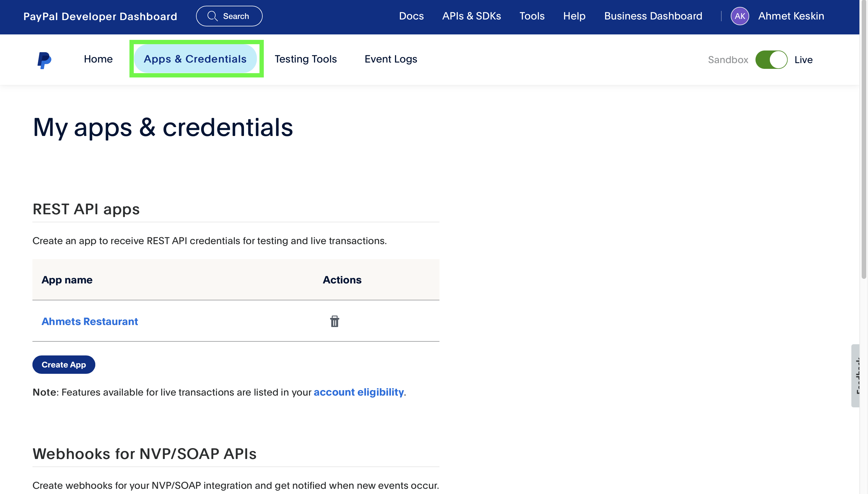The height and width of the screenshot is (494, 868).
Task: Click the Sandbox label
Action: coord(728,60)
